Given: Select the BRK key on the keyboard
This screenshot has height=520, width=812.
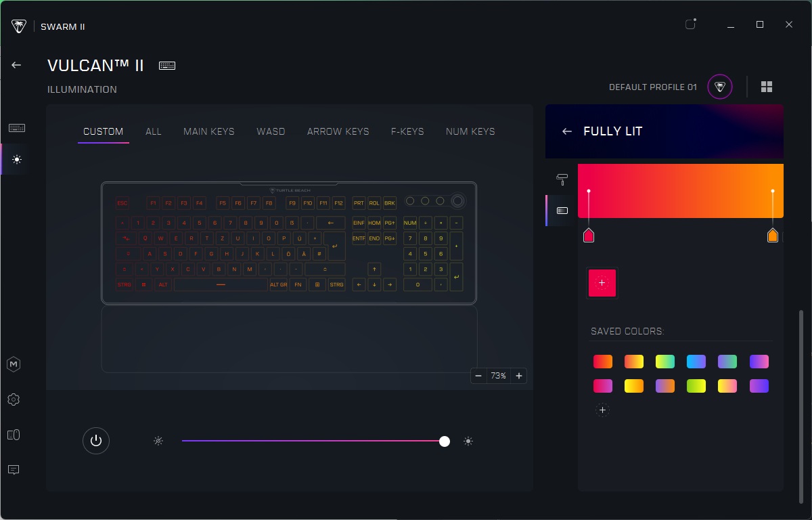Looking at the screenshot, I should [390, 202].
